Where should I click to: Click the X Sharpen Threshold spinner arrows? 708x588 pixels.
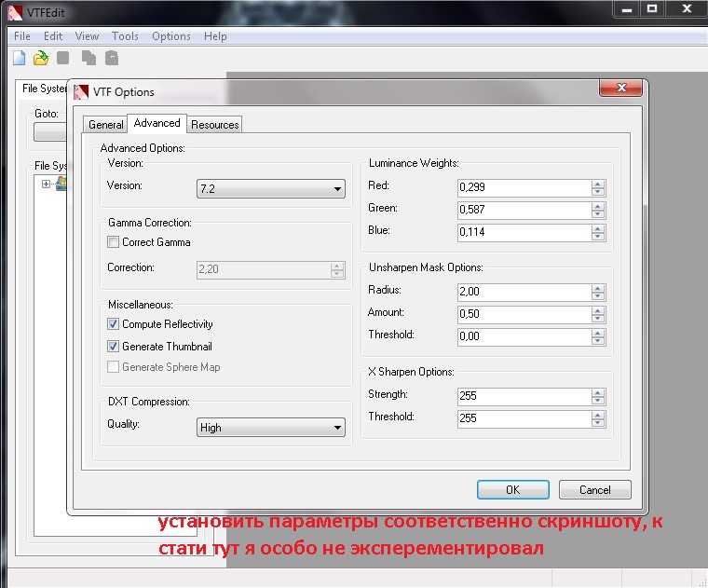coord(598,418)
